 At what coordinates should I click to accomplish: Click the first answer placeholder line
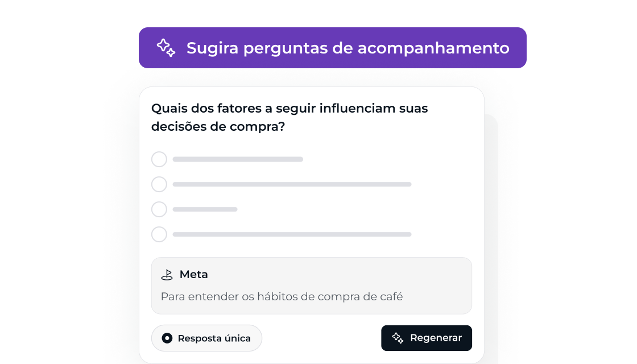[238, 159]
